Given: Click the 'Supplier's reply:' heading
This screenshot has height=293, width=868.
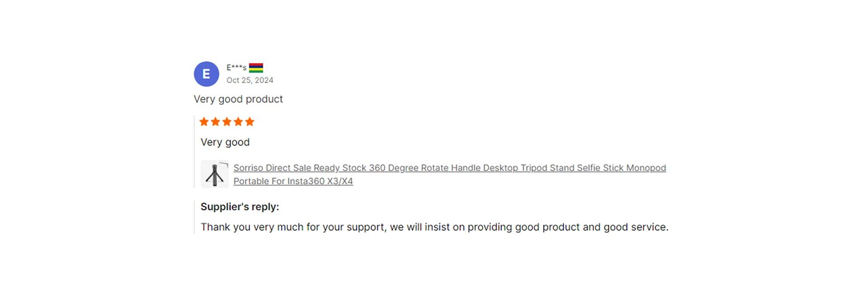Looking at the screenshot, I should tap(240, 207).
